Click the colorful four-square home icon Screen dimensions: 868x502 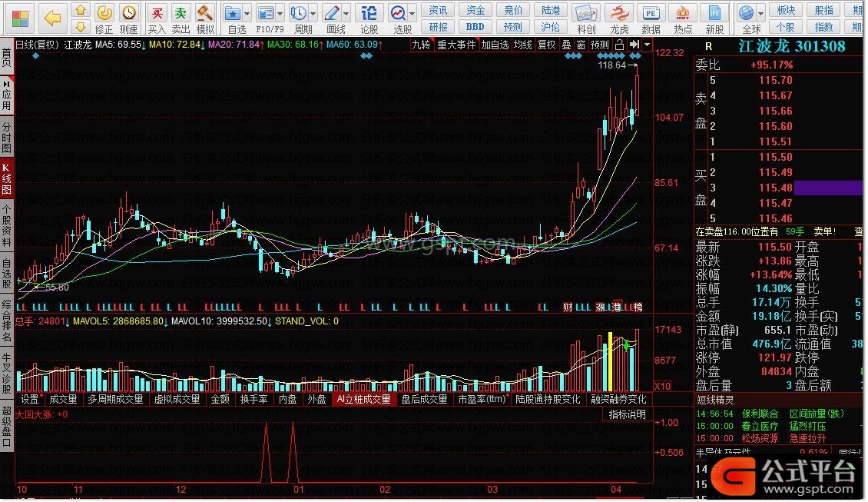point(20,18)
